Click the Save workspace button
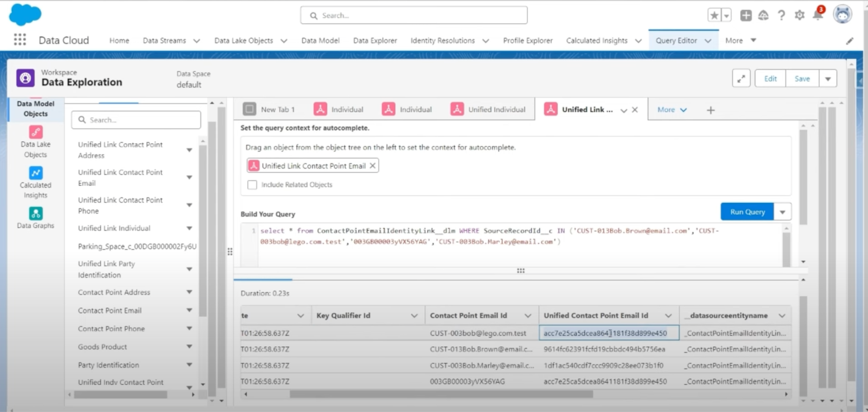868x412 pixels. pyautogui.click(x=802, y=78)
